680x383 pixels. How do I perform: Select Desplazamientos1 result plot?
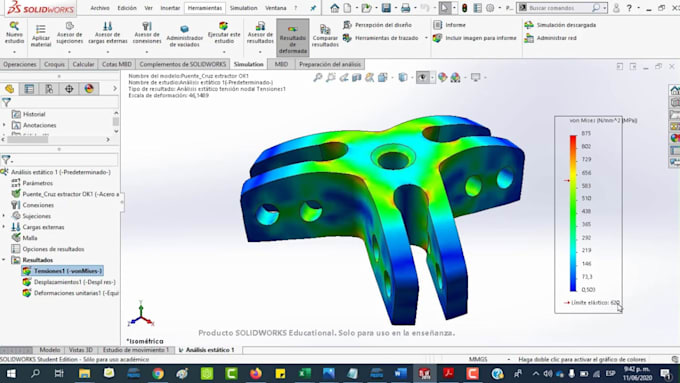[x=69, y=282]
